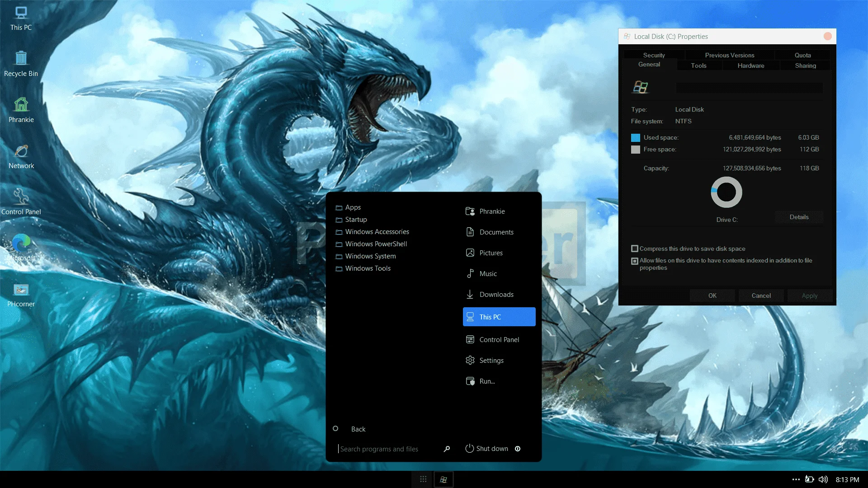Click Back in the start menu
Screen dimensions: 868x488
click(358, 429)
